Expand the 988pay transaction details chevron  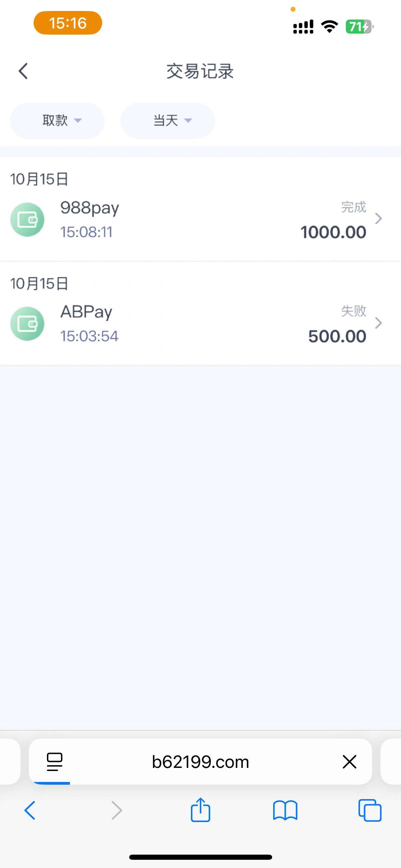(x=378, y=219)
